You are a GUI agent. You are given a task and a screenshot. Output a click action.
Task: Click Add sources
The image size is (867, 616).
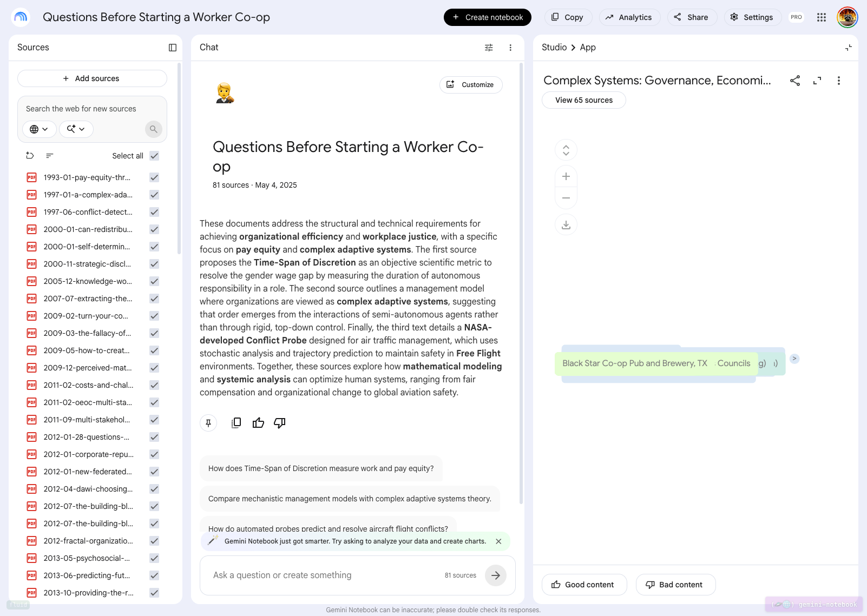[92, 78]
